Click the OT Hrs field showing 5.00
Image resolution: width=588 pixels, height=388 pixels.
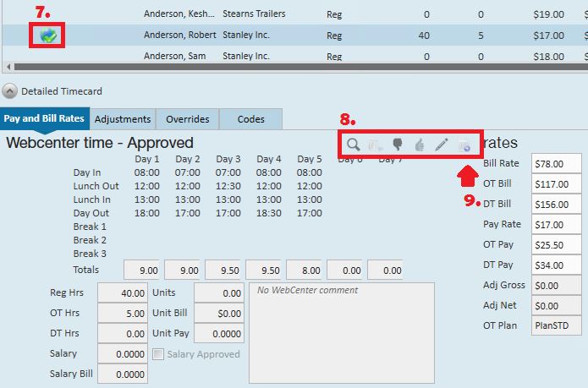123,313
